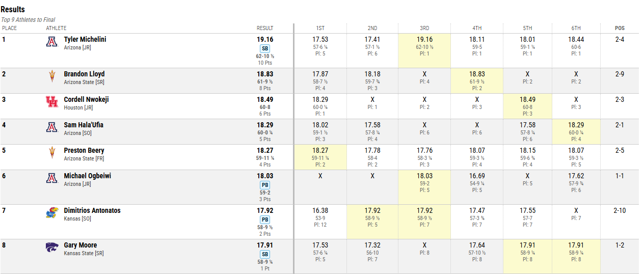The height and width of the screenshot is (274, 644).
Task: Click PB badge under Michael Ogbeiwi's result
Action: tap(265, 185)
